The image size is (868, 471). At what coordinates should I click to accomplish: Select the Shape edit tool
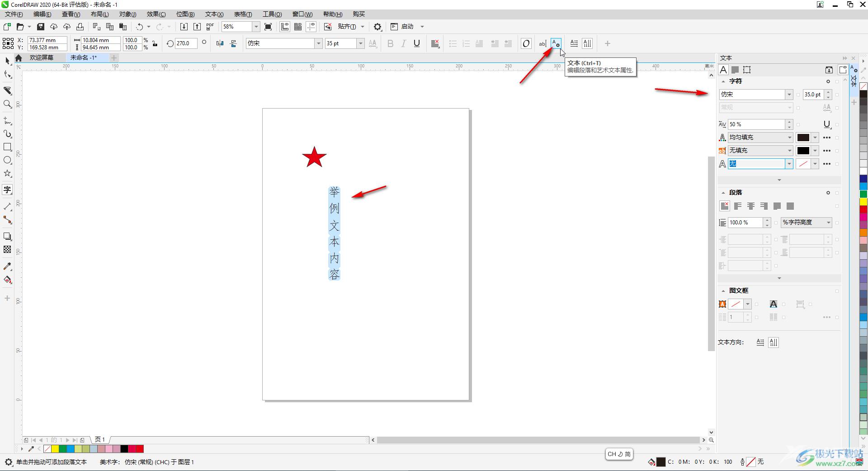click(7, 75)
